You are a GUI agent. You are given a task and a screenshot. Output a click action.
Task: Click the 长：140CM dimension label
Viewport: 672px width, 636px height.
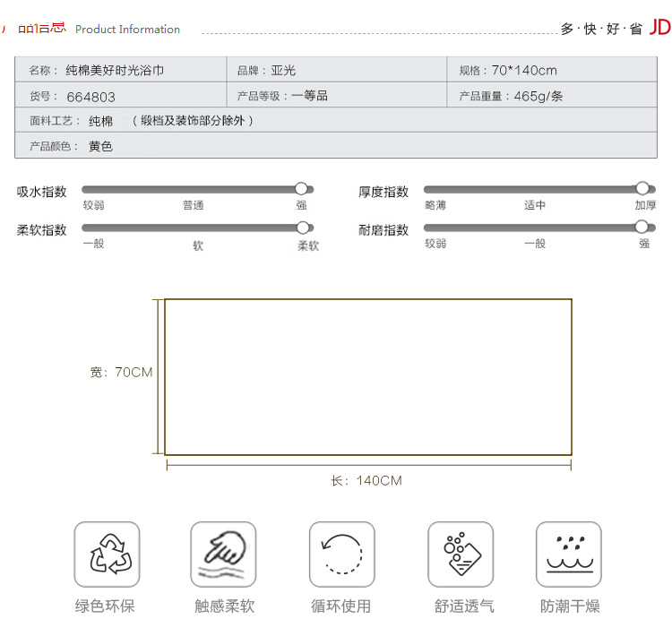(x=366, y=481)
